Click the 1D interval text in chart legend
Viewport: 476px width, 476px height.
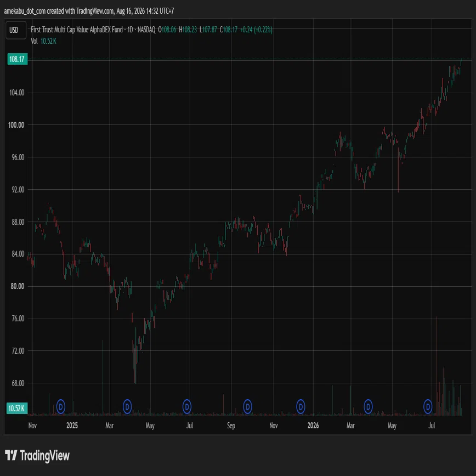130,30
